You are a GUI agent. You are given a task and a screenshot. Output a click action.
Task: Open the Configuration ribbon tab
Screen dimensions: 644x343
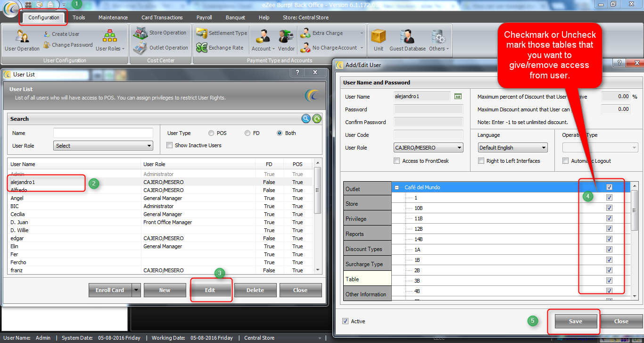[x=44, y=17]
